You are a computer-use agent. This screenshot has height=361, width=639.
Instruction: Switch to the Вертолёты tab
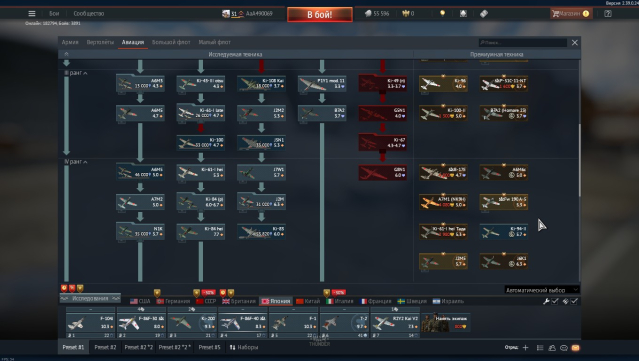100,42
